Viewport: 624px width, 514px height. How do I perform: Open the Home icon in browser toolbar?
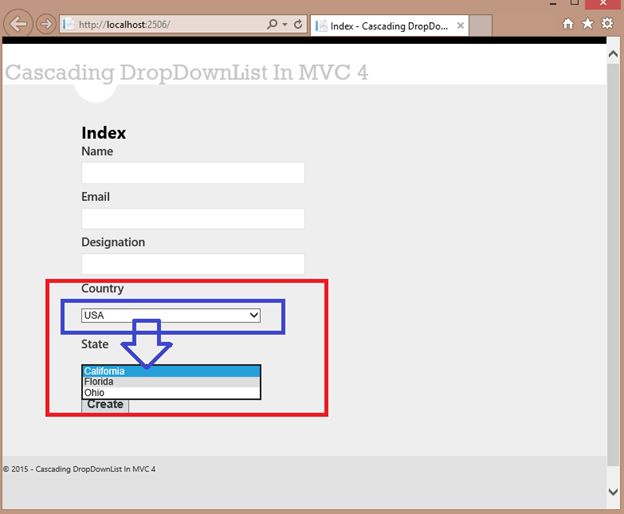568,24
